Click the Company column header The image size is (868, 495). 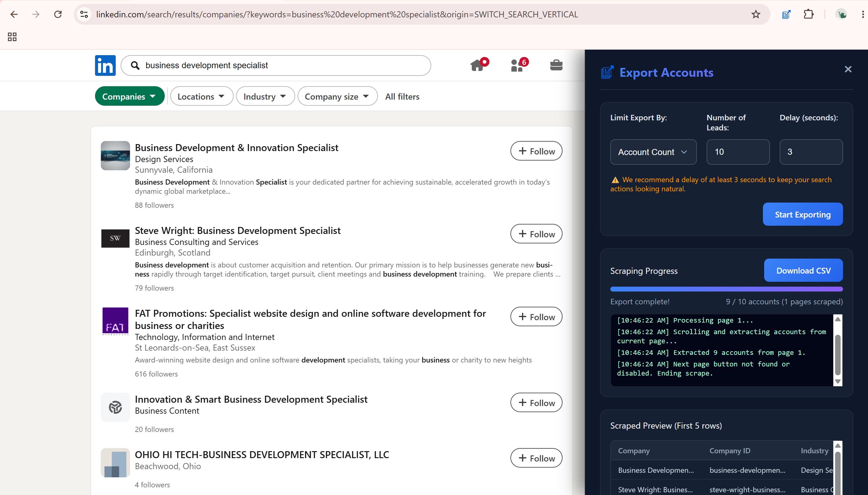(x=633, y=451)
